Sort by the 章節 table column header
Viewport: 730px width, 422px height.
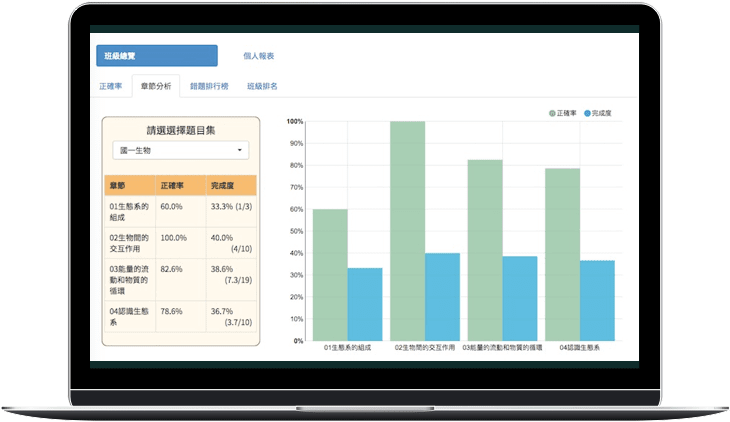click(129, 185)
